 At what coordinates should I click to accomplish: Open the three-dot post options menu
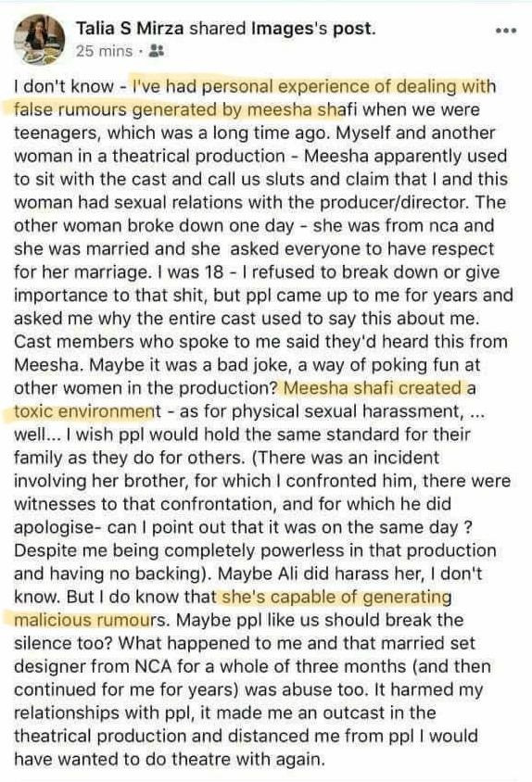(506, 31)
